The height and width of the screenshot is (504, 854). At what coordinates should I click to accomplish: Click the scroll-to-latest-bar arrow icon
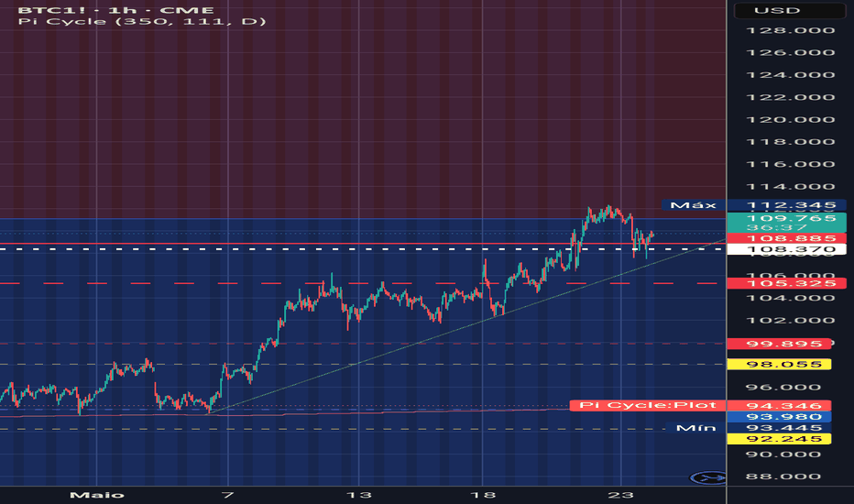(x=707, y=478)
